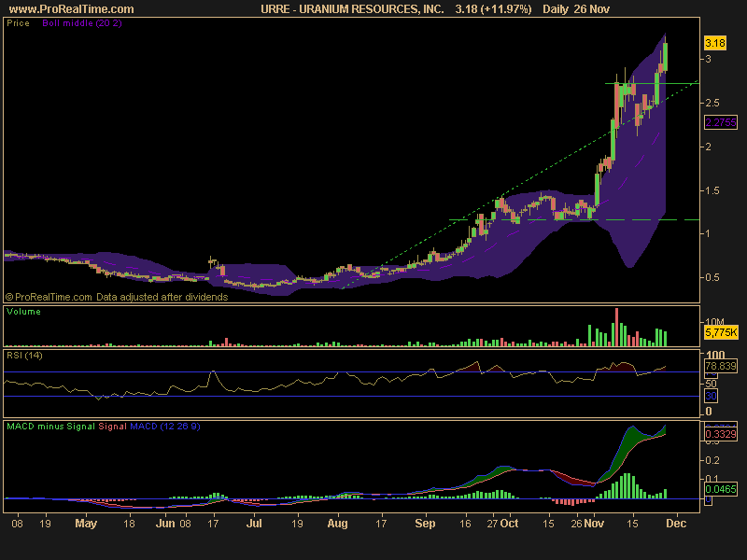747x560 pixels.
Task: Select the red Signal legend label
Action: coord(112,427)
